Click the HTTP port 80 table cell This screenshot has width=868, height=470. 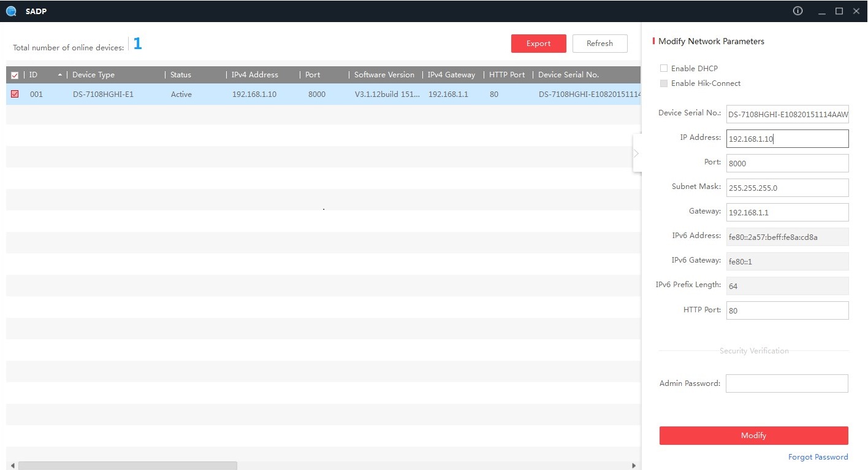494,94
